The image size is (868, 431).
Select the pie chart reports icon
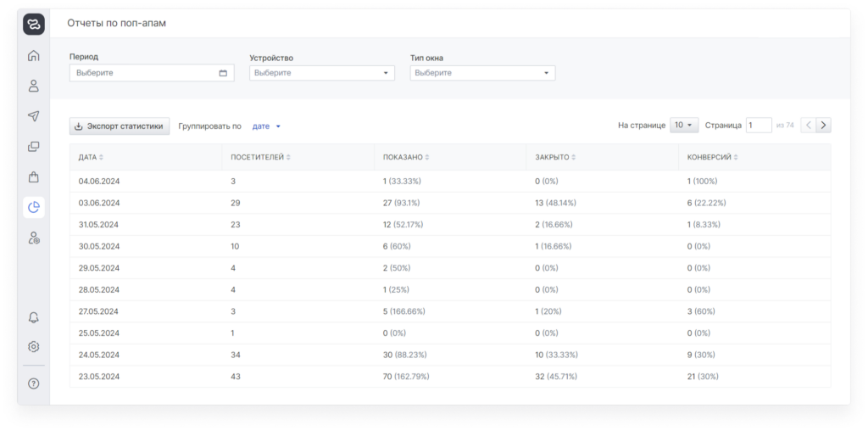point(34,207)
